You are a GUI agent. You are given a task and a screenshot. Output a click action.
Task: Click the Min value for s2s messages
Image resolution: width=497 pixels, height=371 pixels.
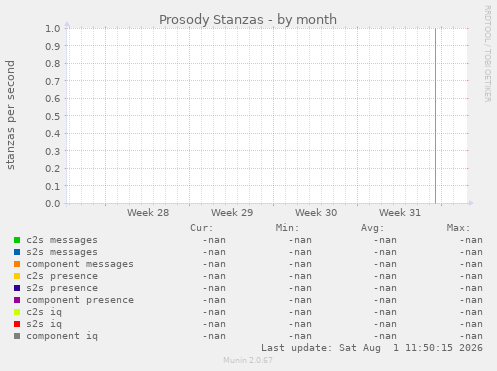300,252
